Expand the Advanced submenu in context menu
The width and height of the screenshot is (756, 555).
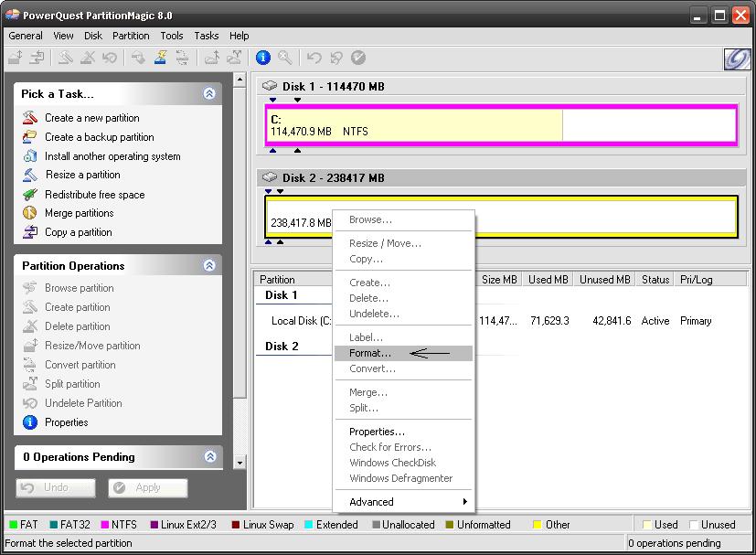point(403,501)
